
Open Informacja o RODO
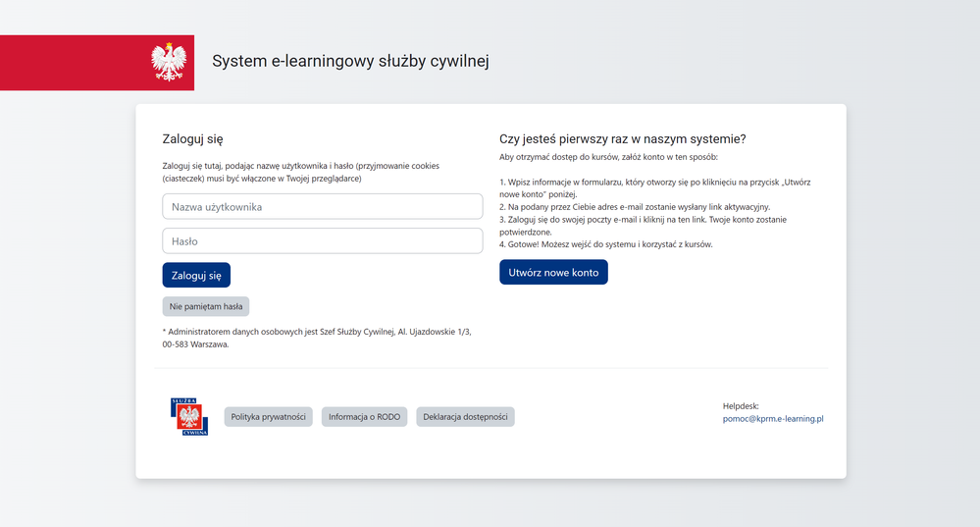[x=364, y=417]
